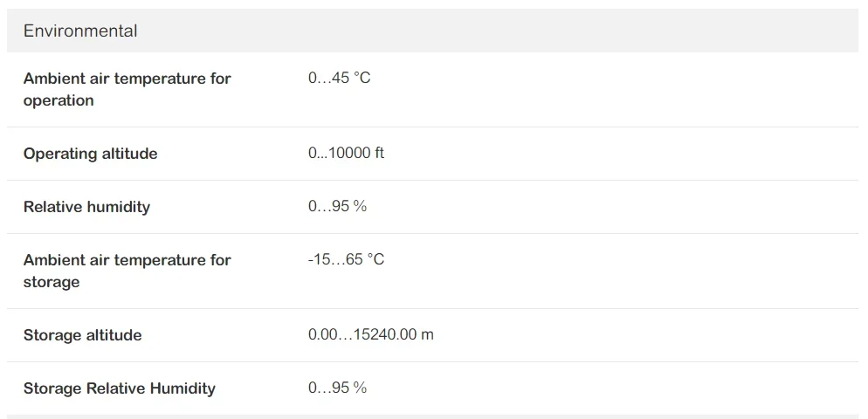Click the Environmental section header
Viewport: 868px width, 419px height.
click(x=80, y=31)
